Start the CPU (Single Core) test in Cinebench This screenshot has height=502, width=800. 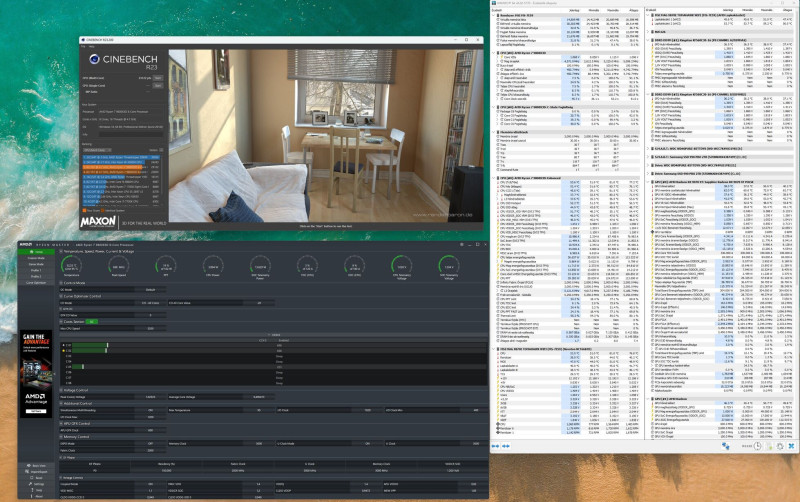point(158,86)
